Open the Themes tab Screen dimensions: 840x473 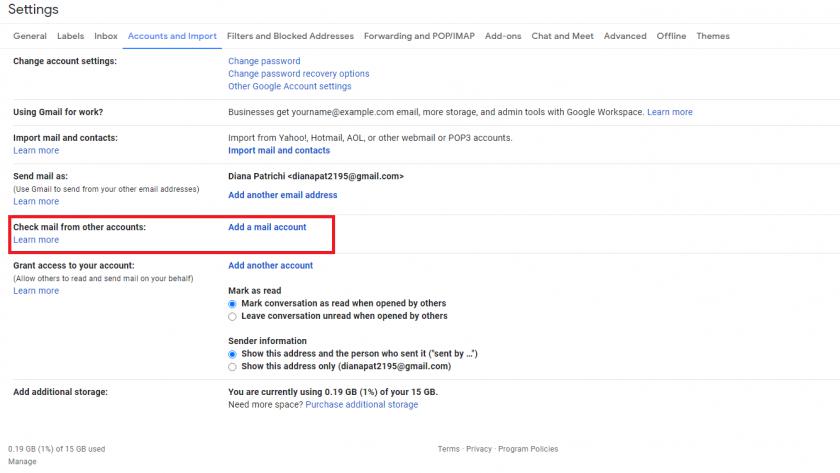pos(713,36)
